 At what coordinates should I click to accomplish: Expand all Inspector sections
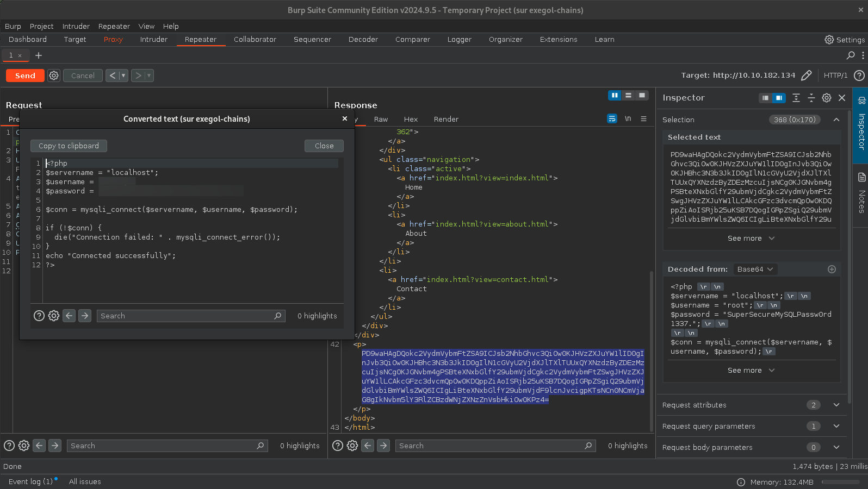[796, 98]
